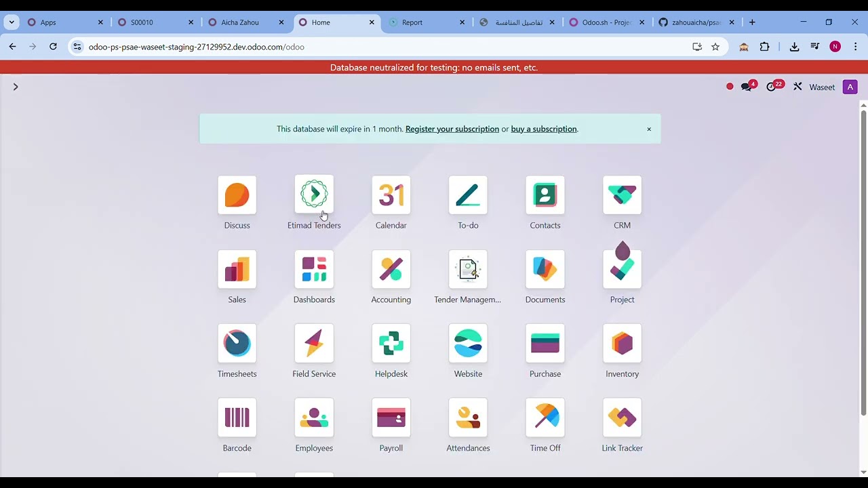Bookmark this page with star icon
868x488 pixels.
tap(715, 47)
